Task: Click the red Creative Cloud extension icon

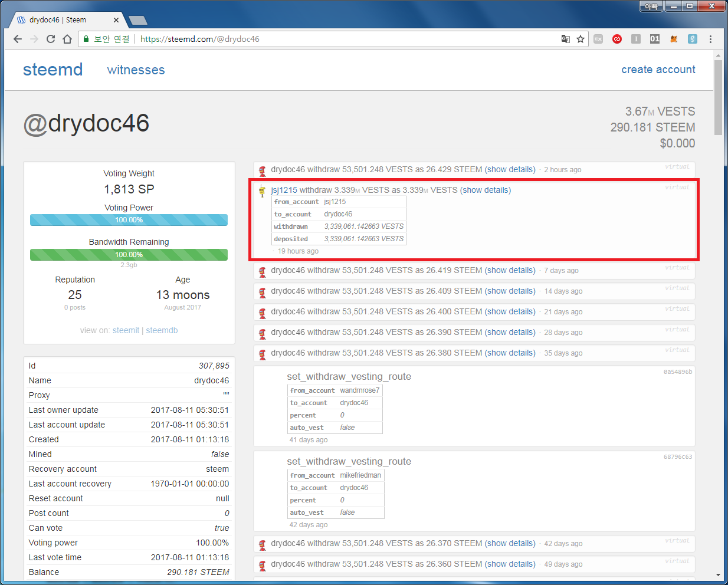Action: [x=617, y=39]
